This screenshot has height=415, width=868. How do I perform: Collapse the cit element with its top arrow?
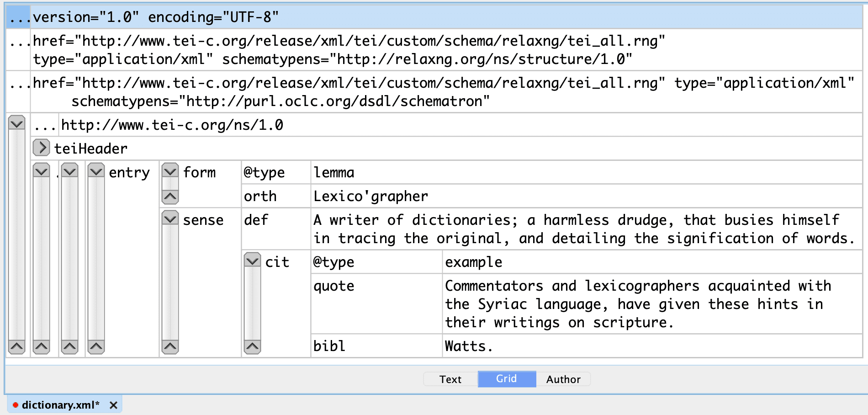[x=252, y=261]
